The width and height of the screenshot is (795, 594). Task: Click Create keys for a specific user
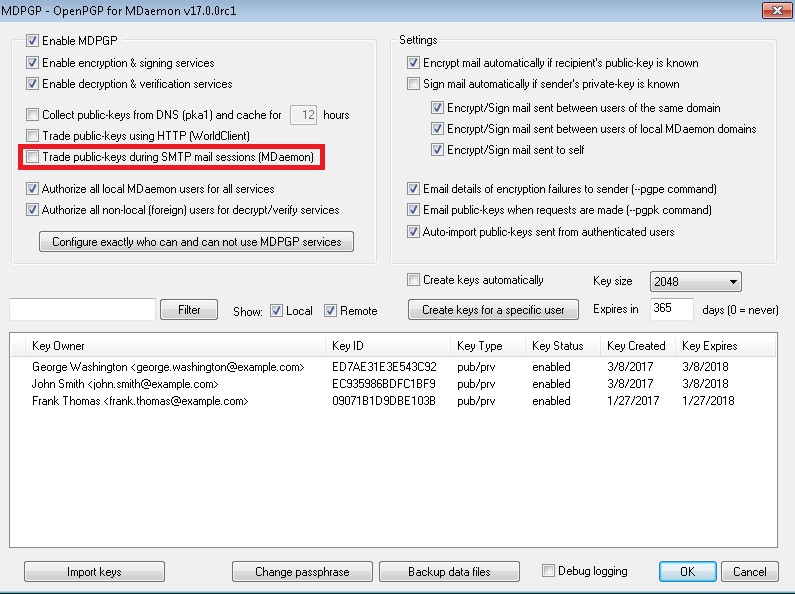point(493,310)
